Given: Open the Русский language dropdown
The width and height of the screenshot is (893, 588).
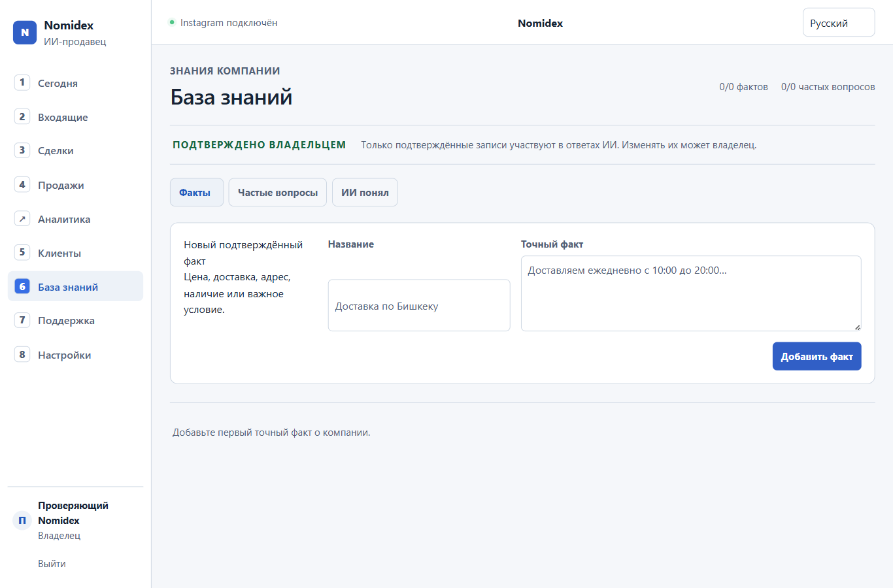Looking at the screenshot, I should (839, 23).
